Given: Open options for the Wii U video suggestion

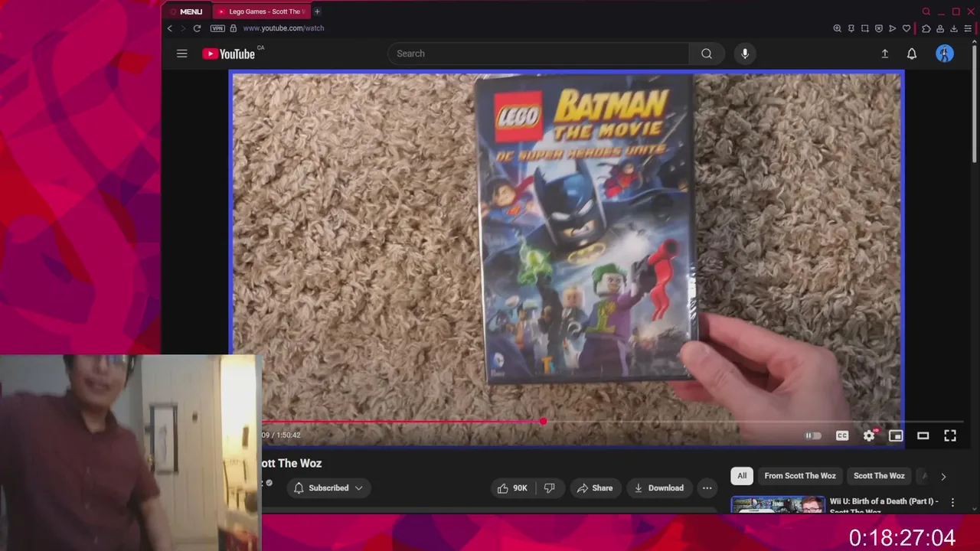Looking at the screenshot, I should pyautogui.click(x=952, y=503).
